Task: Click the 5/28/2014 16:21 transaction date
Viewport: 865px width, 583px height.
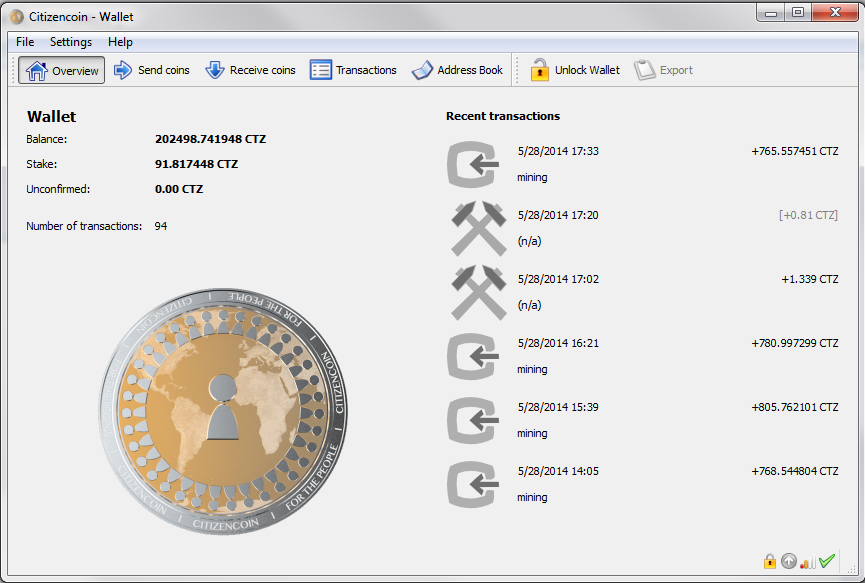Action: pos(558,343)
